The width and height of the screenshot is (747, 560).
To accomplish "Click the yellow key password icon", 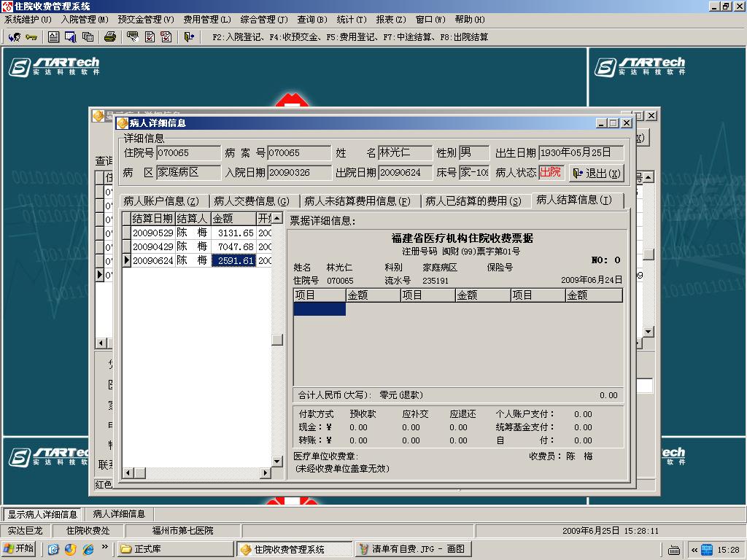I will pos(31,36).
